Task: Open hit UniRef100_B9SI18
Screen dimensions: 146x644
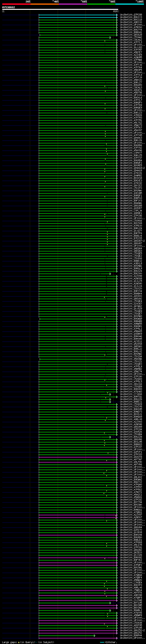Action: [131, 20]
